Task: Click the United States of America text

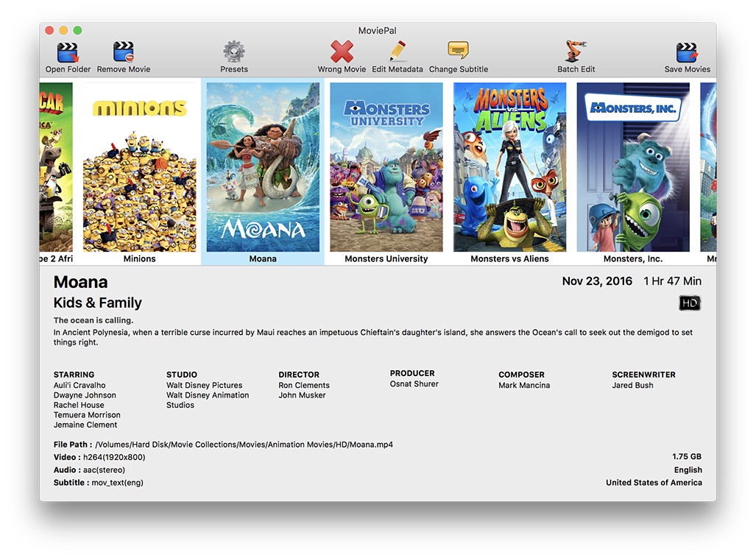Action: pos(654,482)
